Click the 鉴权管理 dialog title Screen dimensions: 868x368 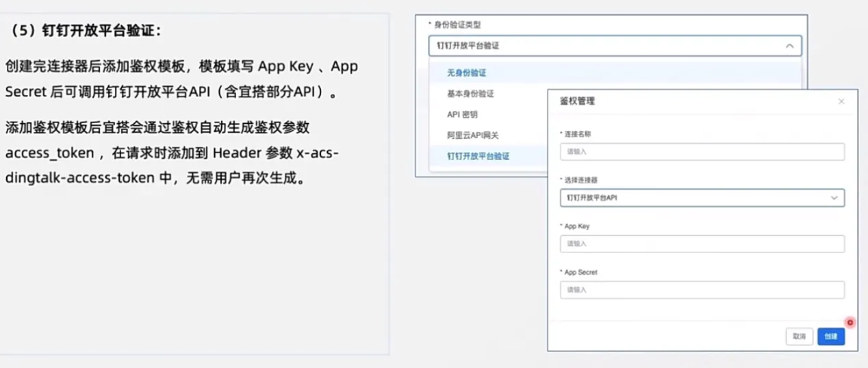click(x=577, y=101)
